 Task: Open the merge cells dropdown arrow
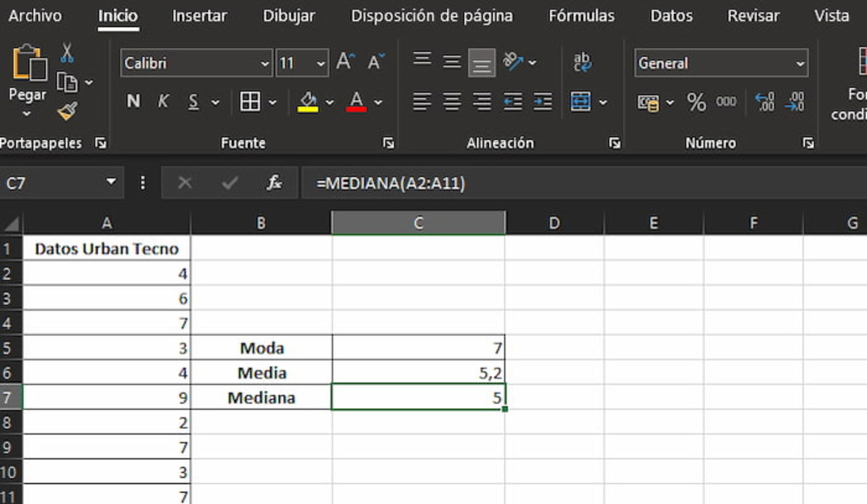603,102
